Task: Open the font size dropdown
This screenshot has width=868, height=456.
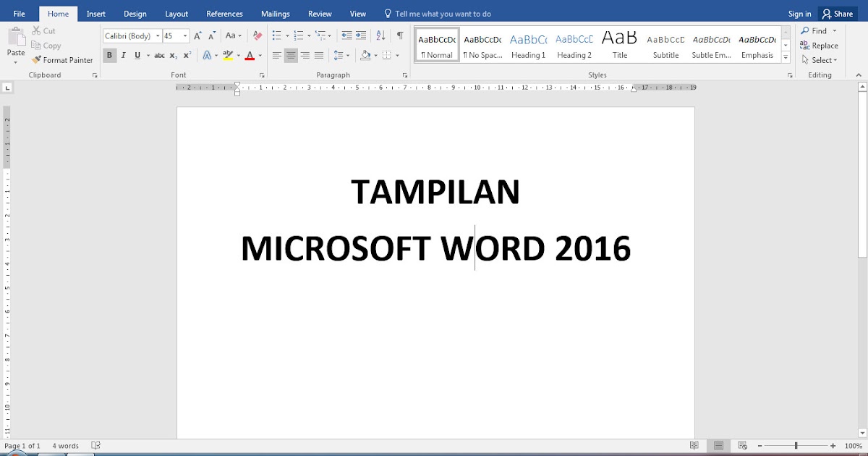Action: click(186, 36)
